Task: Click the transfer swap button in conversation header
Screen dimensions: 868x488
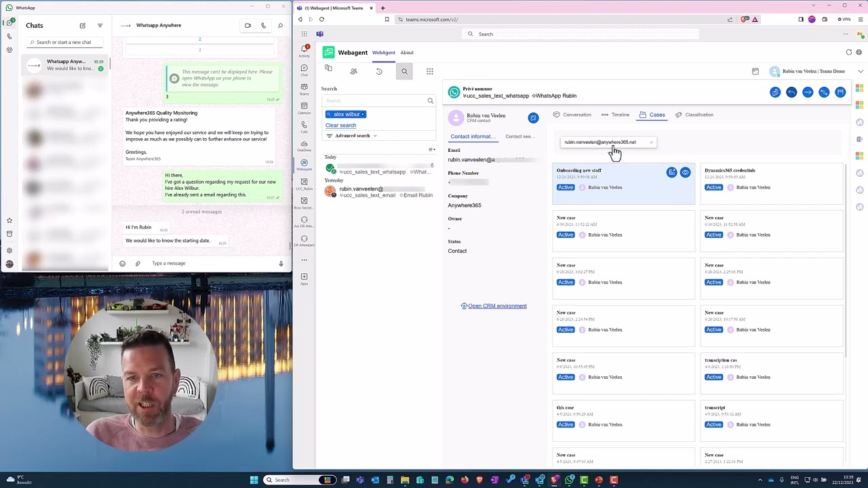Action: tap(824, 92)
